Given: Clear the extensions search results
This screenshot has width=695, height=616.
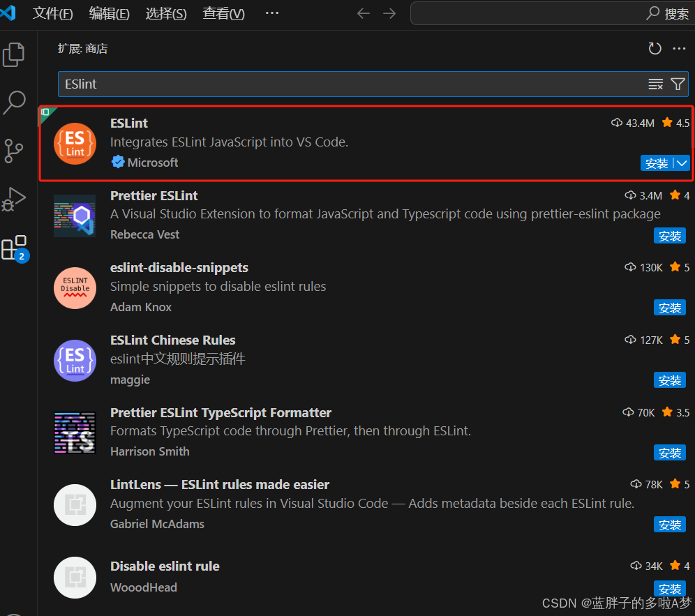Looking at the screenshot, I should pyautogui.click(x=655, y=84).
